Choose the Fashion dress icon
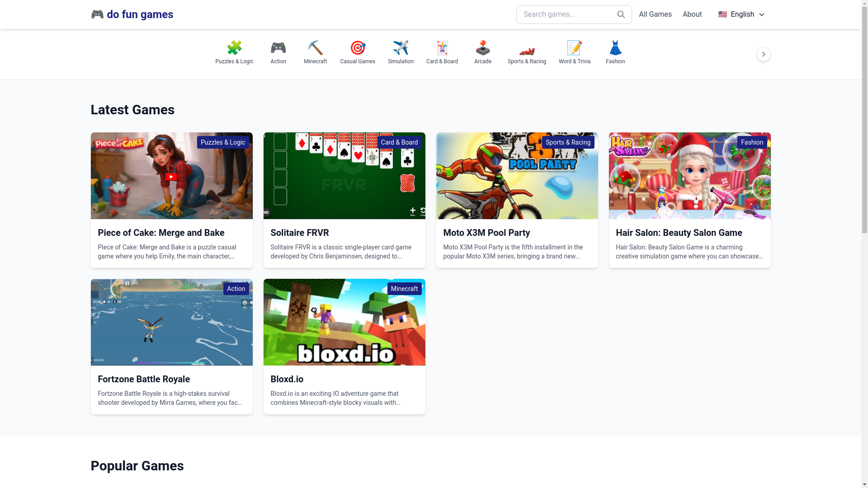 pos(615,47)
